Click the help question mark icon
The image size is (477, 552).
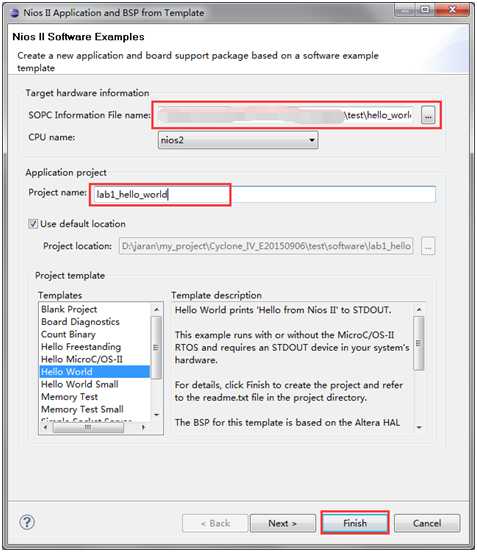click(27, 522)
